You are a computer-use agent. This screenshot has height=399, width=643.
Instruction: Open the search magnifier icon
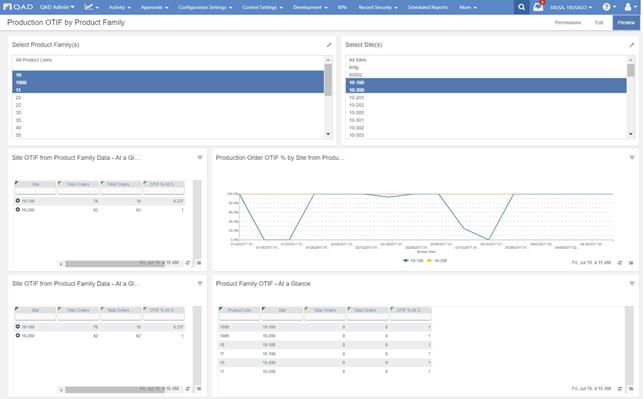click(521, 7)
